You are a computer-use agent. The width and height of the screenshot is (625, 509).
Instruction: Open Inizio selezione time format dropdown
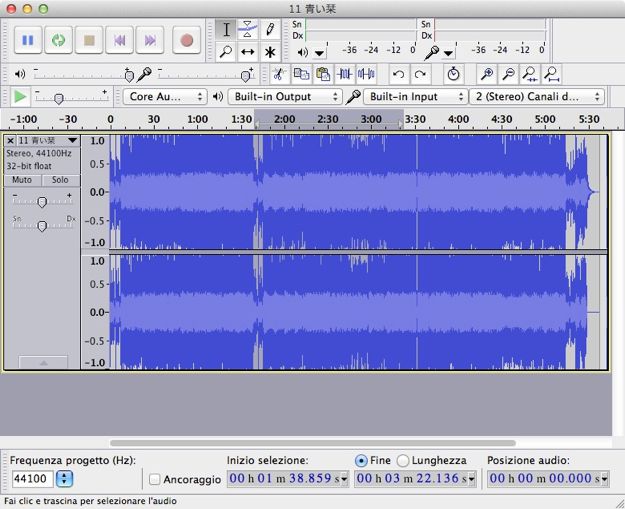[x=344, y=479]
